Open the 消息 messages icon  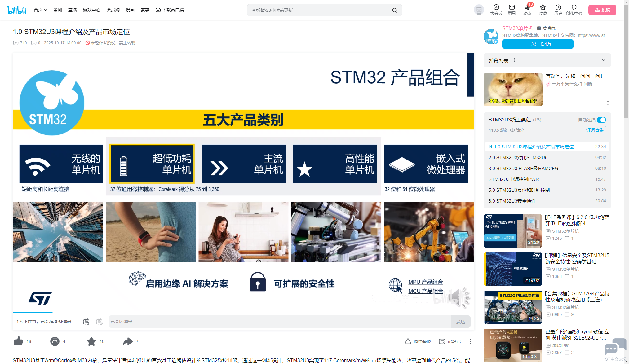click(512, 10)
